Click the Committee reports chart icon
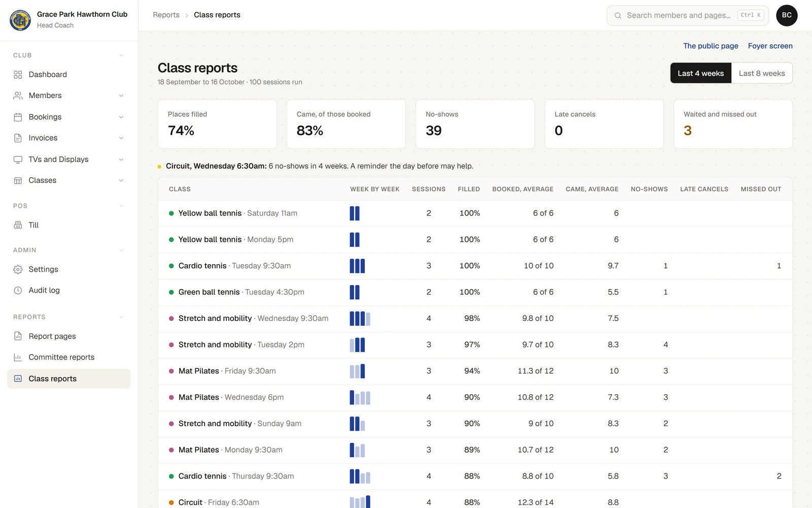Image resolution: width=812 pixels, height=508 pixels. tap(18, 358)
